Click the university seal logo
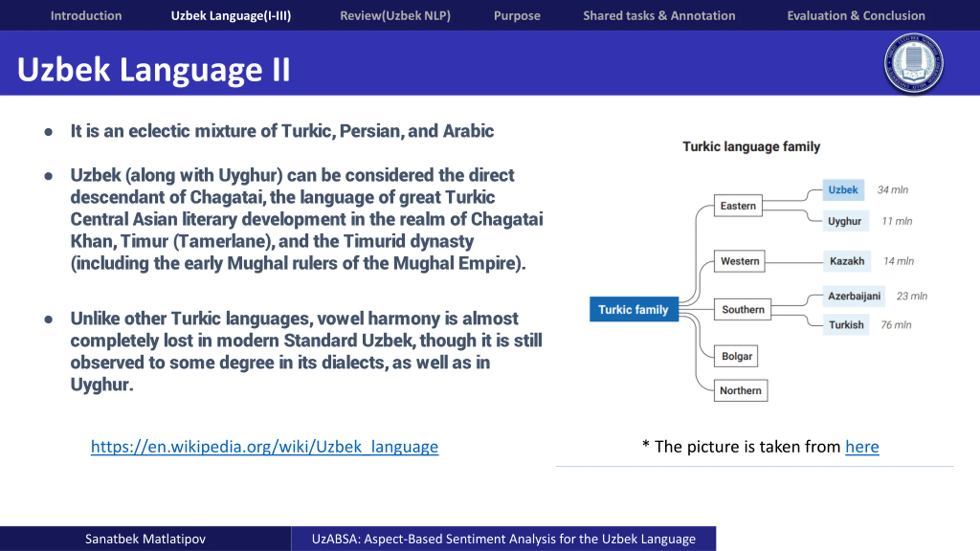 point(914,63)
